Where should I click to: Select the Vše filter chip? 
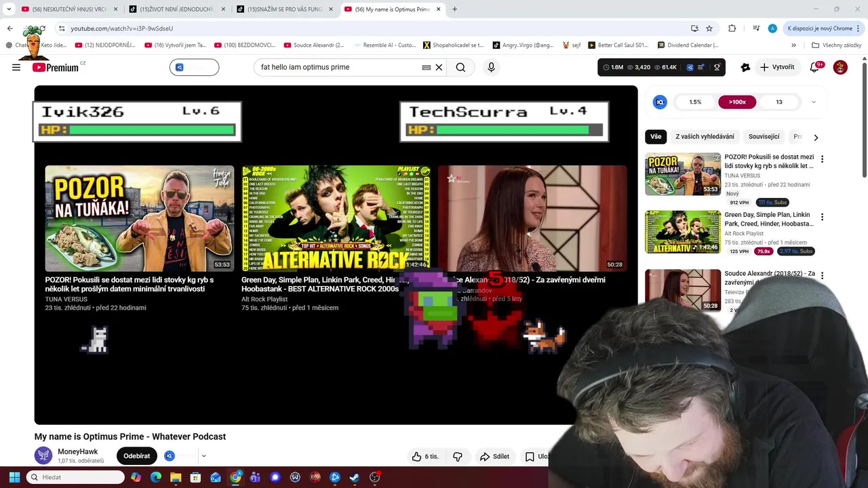[656, 137]
